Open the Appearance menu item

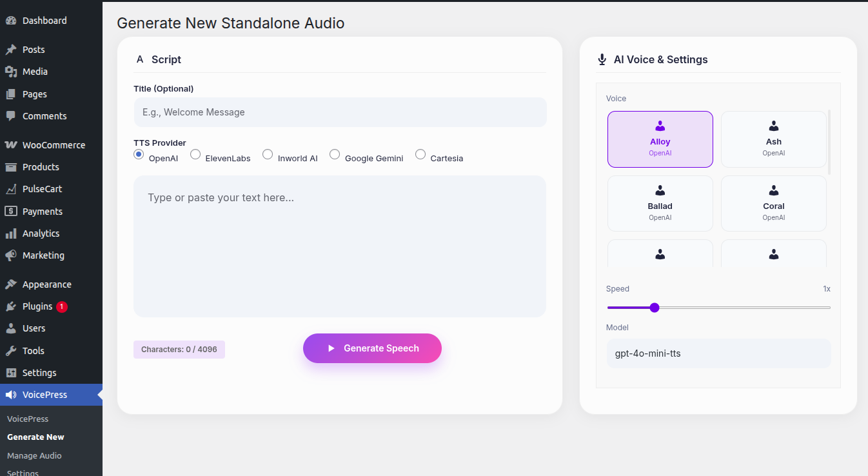coord(46,284)
